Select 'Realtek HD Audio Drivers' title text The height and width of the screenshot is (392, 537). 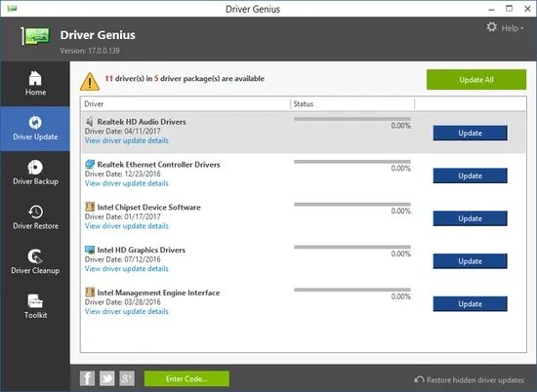coord(142,122)
